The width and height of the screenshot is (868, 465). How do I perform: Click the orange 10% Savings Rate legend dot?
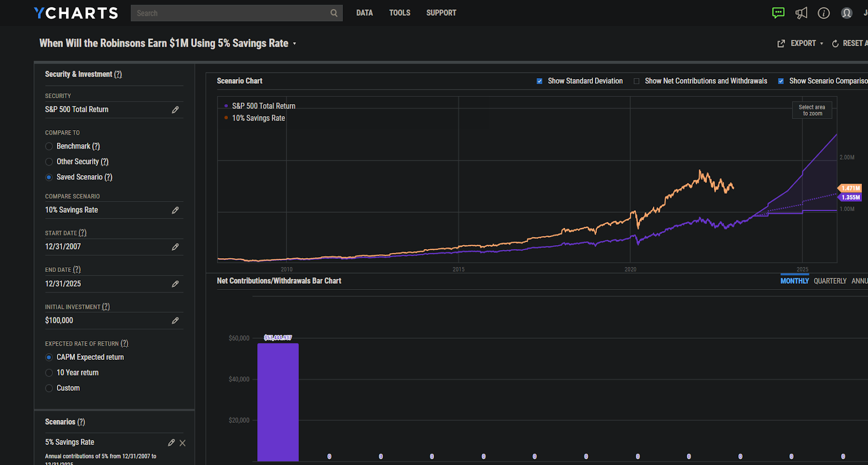226,118
